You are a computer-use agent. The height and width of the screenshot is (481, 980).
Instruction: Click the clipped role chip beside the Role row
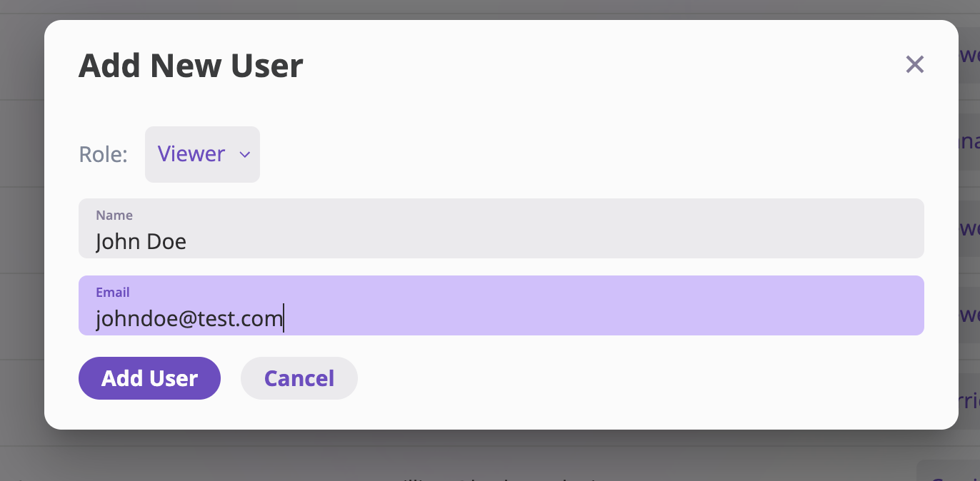click(969, 141)
